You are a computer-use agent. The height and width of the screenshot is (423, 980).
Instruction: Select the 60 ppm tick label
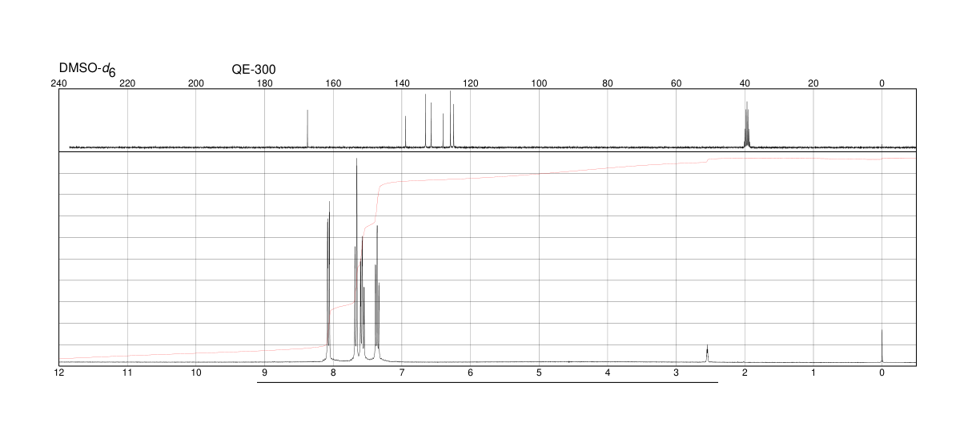coord(677,83)
